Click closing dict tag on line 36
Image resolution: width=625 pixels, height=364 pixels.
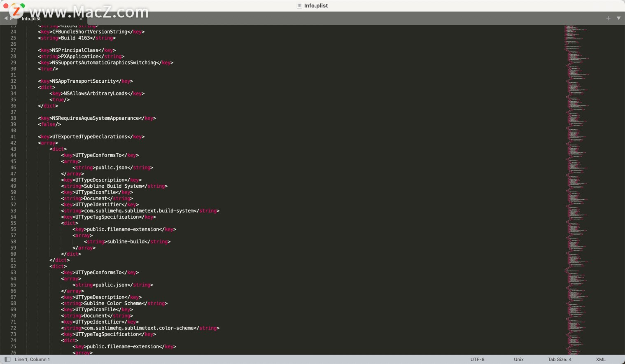[48, 106]
